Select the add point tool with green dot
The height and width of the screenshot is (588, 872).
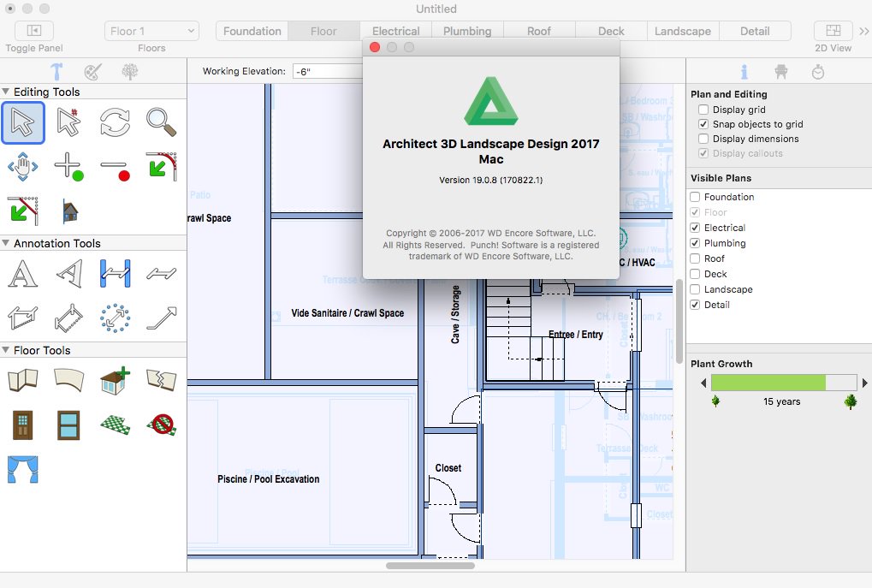[68, 166]
